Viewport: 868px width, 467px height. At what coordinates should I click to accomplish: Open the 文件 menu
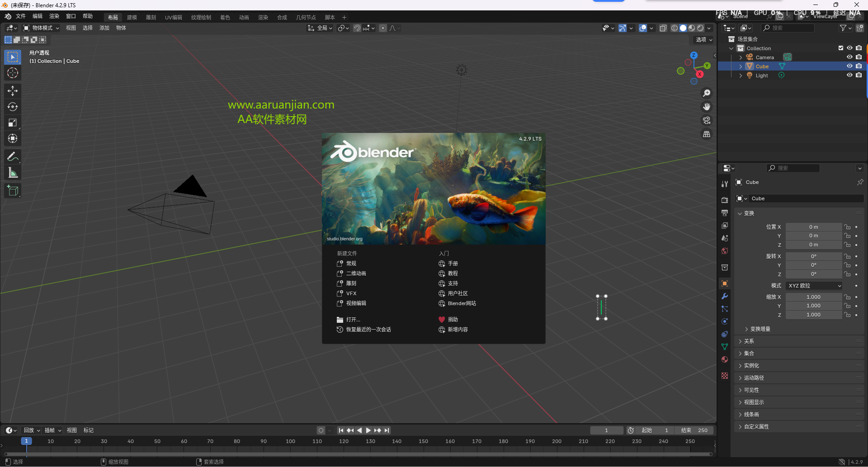(x=20, y=16)
